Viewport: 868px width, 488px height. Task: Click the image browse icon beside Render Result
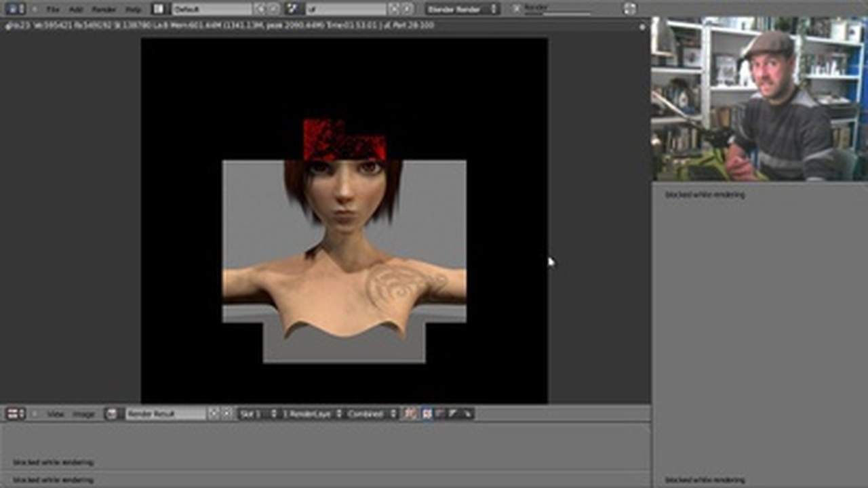click(x=113, y=413)
